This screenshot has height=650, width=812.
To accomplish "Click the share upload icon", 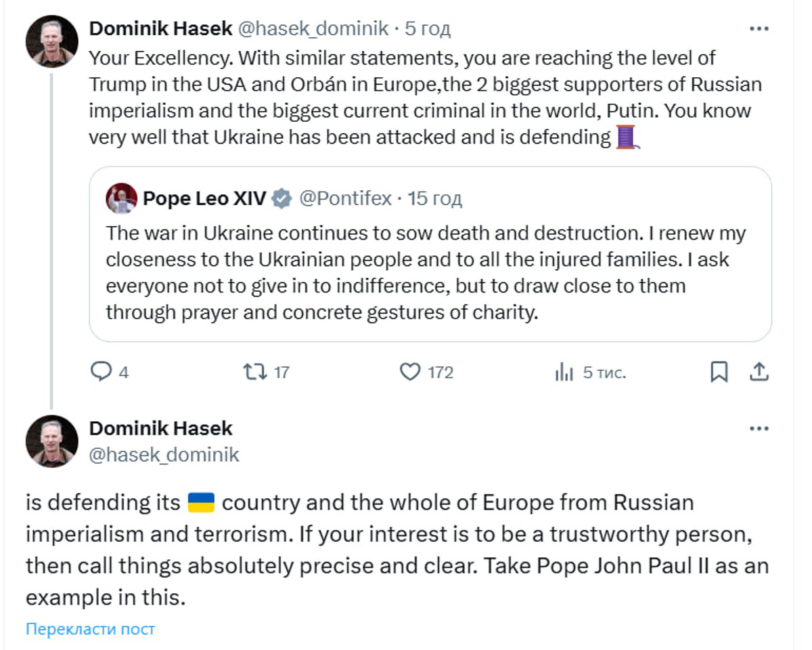I will [759, 372].
